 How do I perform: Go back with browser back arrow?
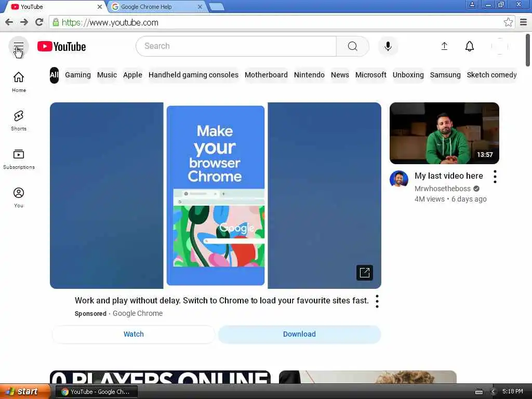click(9, 22)
